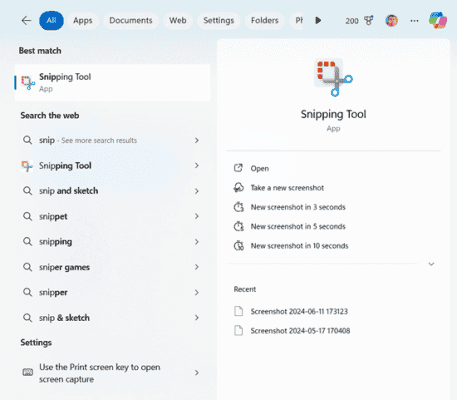The width and height of the screenshot is (457, 400).
Task: Open the rewards points trophy icon
Action: [369, 21]
